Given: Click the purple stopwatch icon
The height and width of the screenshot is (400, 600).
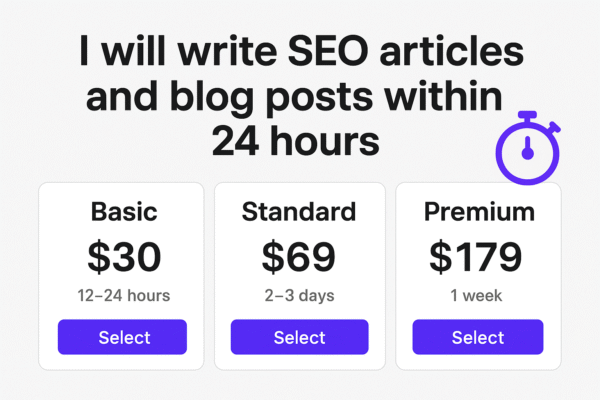Looking at the screenshot, I should point(526,152).
